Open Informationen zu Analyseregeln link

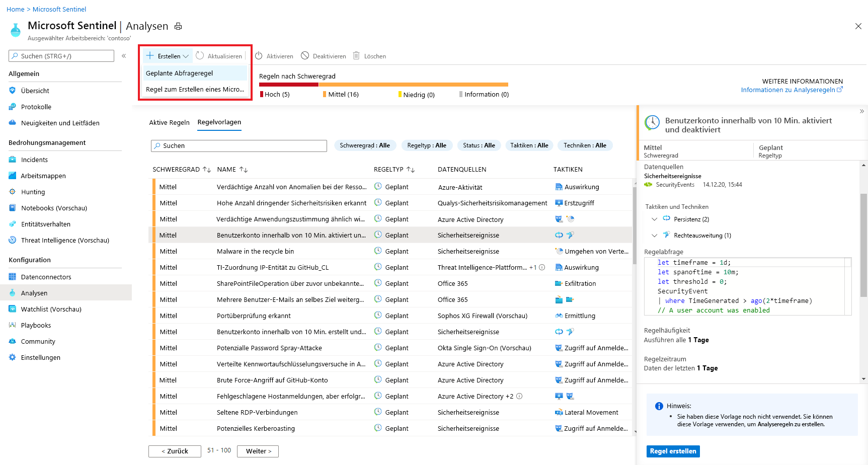792,90
